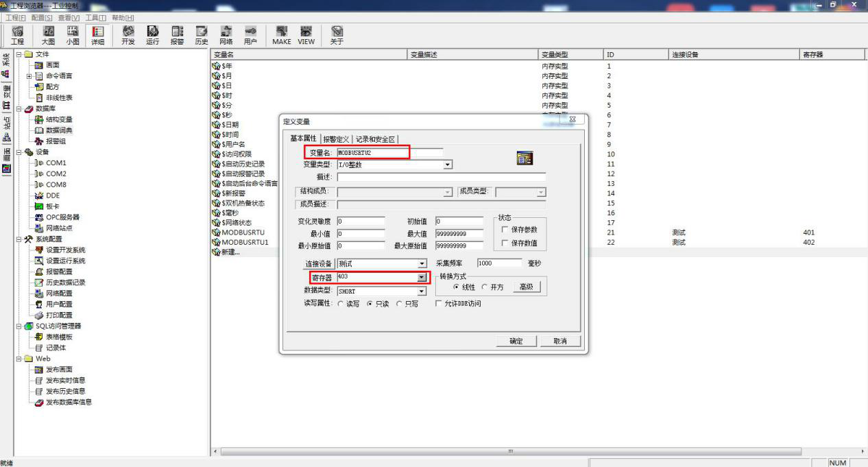868x467 pixels.
Task: Open the 变量类型 variable type dropdown
Action: pos(448,165)
